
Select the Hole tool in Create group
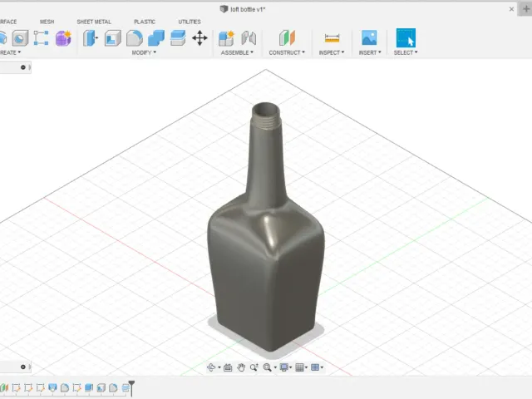20,38
